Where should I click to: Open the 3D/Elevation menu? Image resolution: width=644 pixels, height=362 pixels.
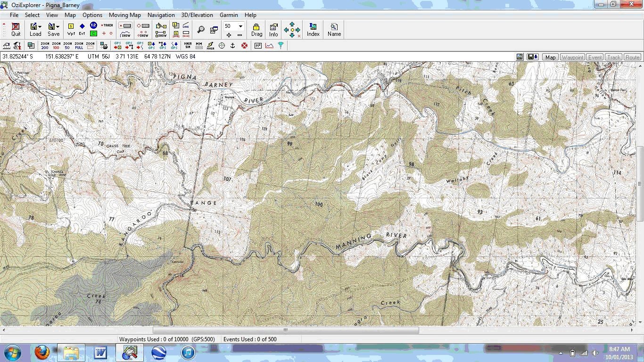[198, 15]
